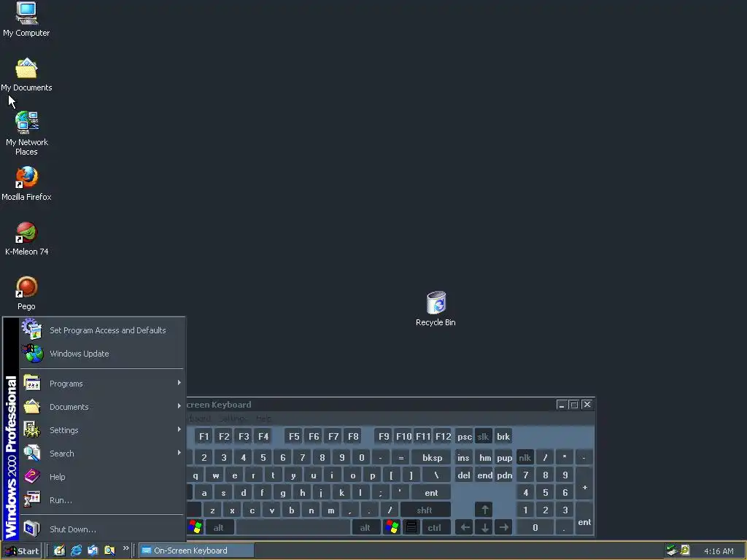Click the psc print screen key
The height and width of the screenshot is (560, 747).
465,436
